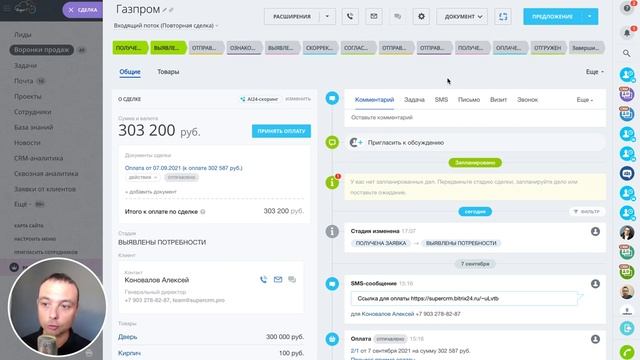Edit deal title pencil icon
The image size is (640, 360).
pos(164,10)
